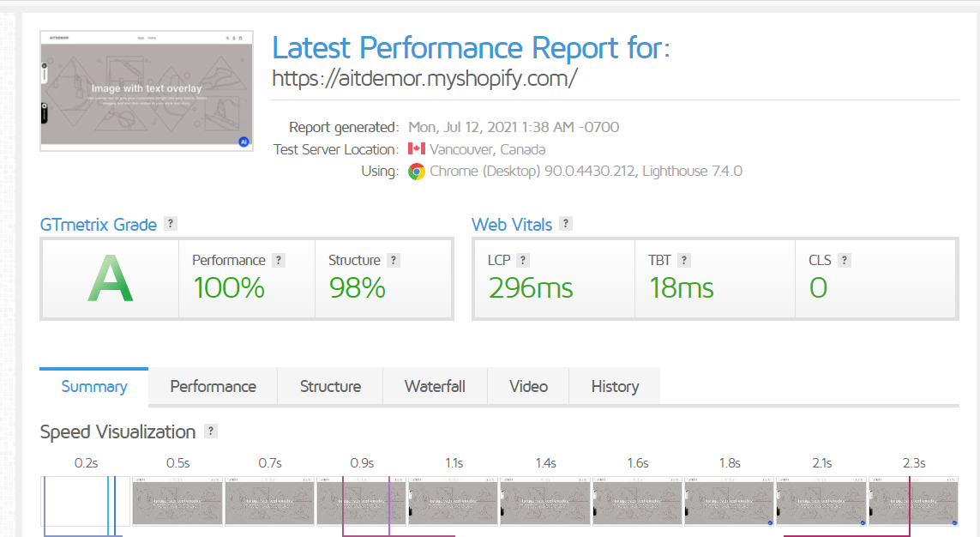980x537 pixels.
Task: Click the help icon next to Structure score
Action: click(x=394, y=260)
